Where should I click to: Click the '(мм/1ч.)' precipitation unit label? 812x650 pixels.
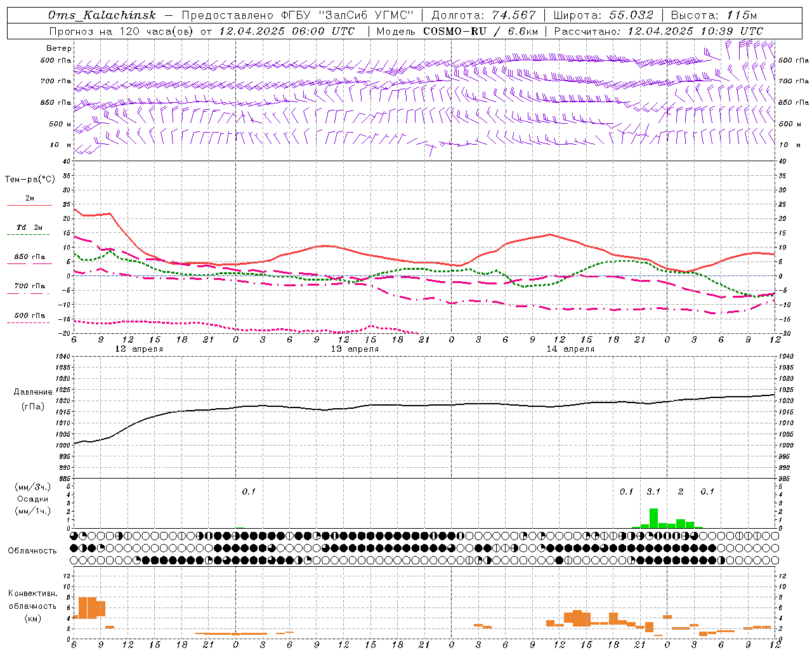click(32, 511)
